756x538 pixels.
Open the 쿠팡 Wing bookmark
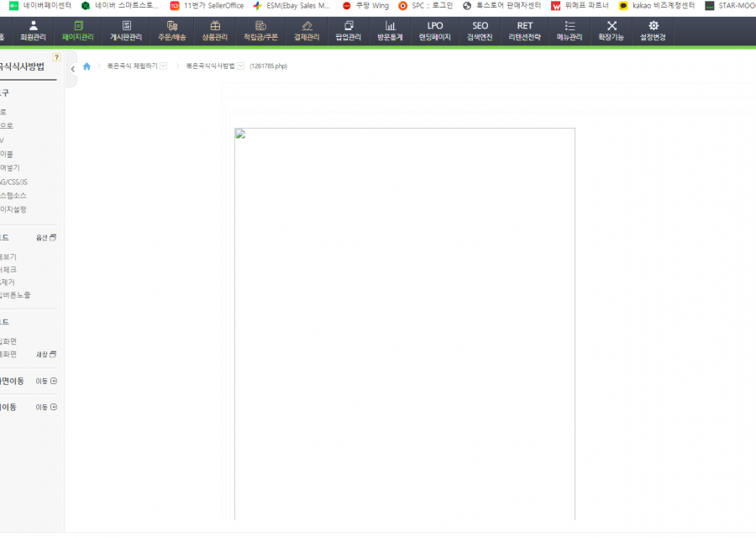point(366,5)
